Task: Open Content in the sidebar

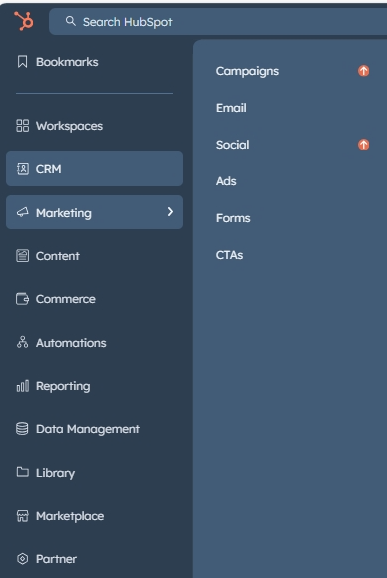Action: [x=57, y=256]
